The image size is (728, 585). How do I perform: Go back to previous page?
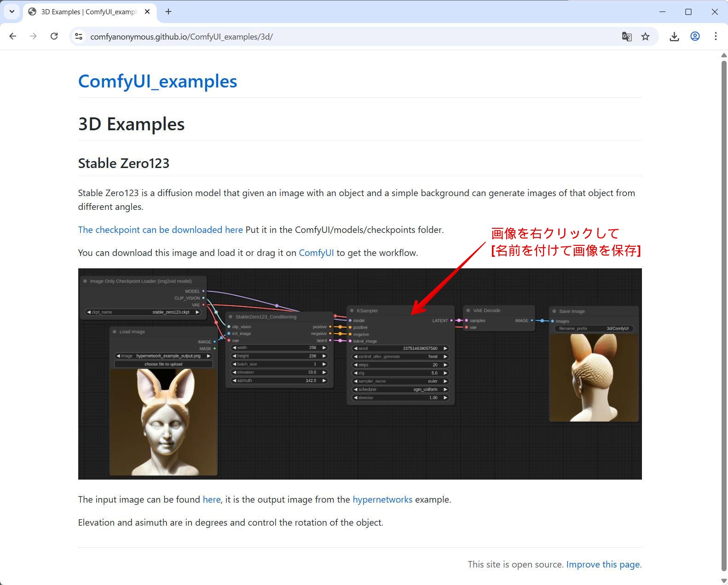[13, 36]
